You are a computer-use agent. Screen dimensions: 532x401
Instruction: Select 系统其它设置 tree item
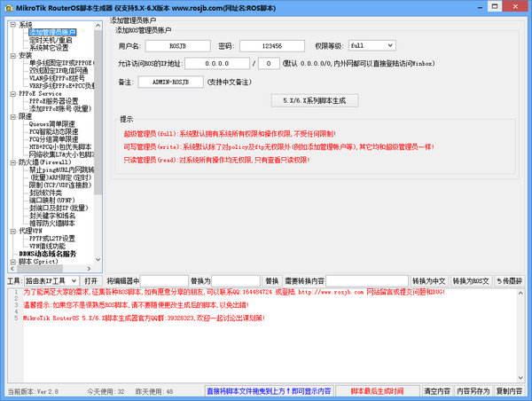tap(49, 48)
